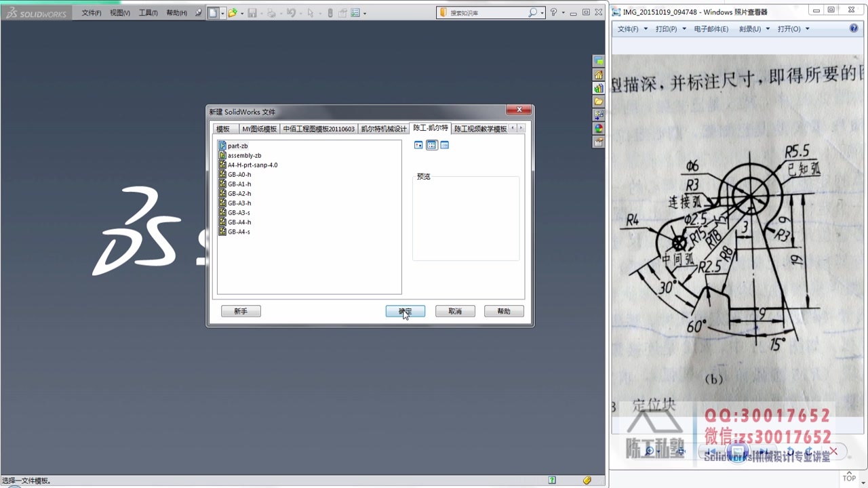Click the Undo arrow icon
The width and height of the screenshot is (868, 488).
[x=291, y=13]
